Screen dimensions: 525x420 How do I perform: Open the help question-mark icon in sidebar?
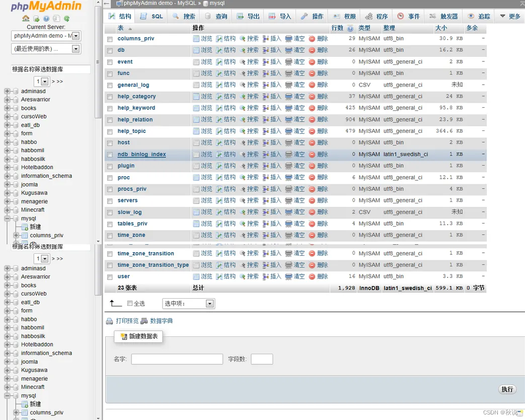coord(46,19)
